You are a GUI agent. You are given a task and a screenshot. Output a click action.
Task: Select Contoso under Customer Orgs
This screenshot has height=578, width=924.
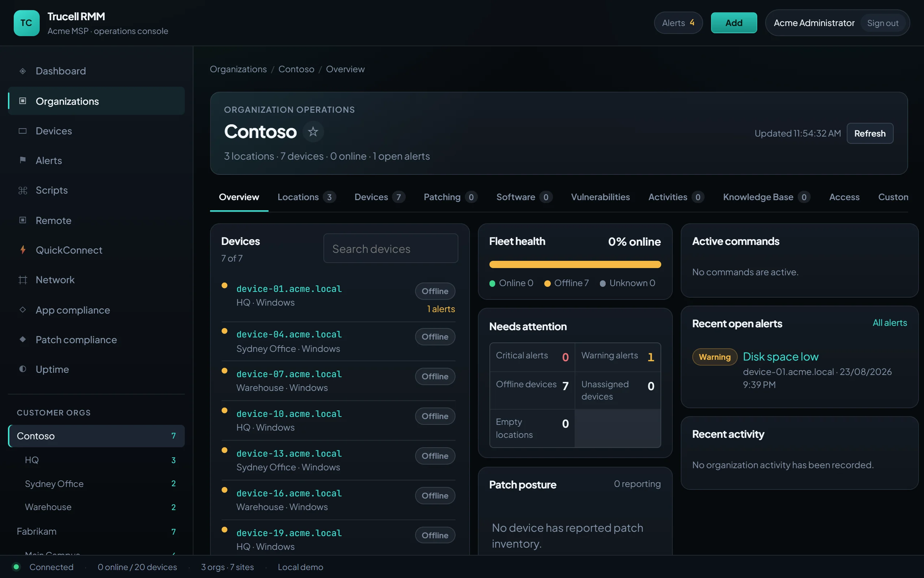pyautogui.click(x=96, y=436)
